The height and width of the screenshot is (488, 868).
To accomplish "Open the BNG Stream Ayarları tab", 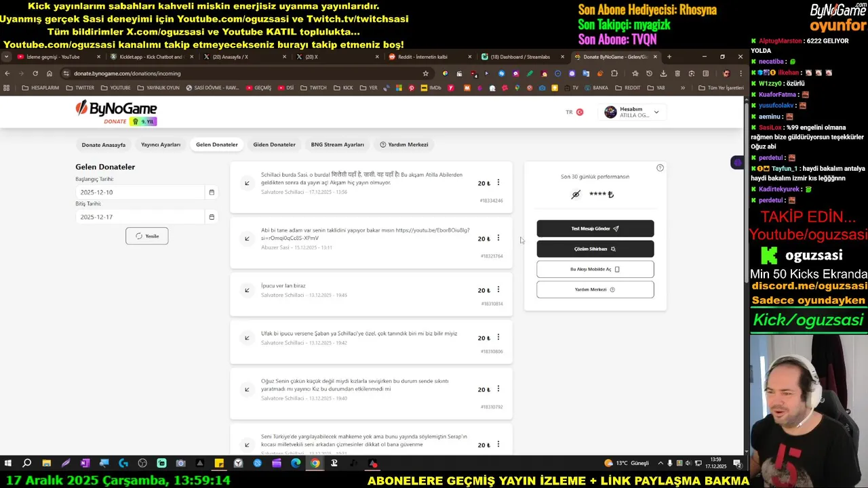I will (x=338, y=145).
